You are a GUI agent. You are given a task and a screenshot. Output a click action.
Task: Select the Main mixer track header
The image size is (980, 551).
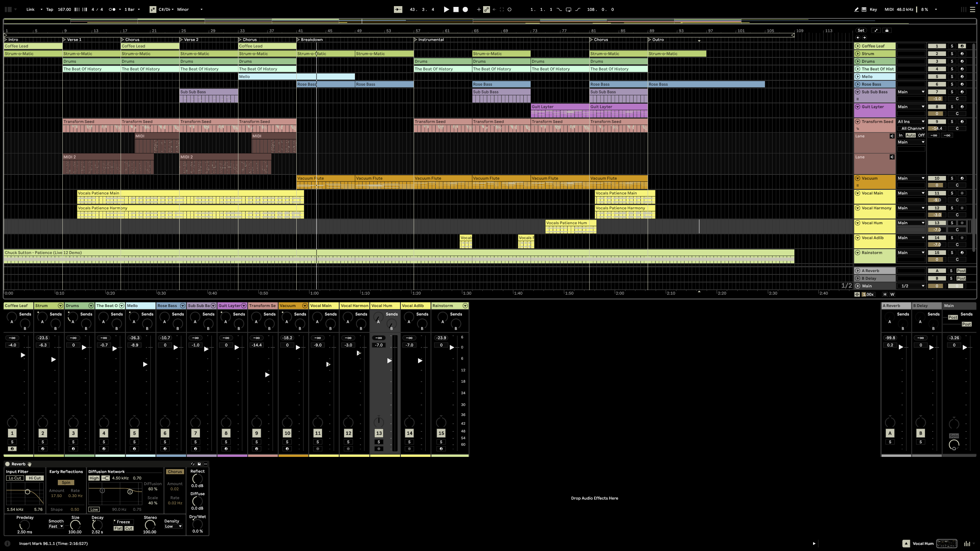click(x=959, y=306)
